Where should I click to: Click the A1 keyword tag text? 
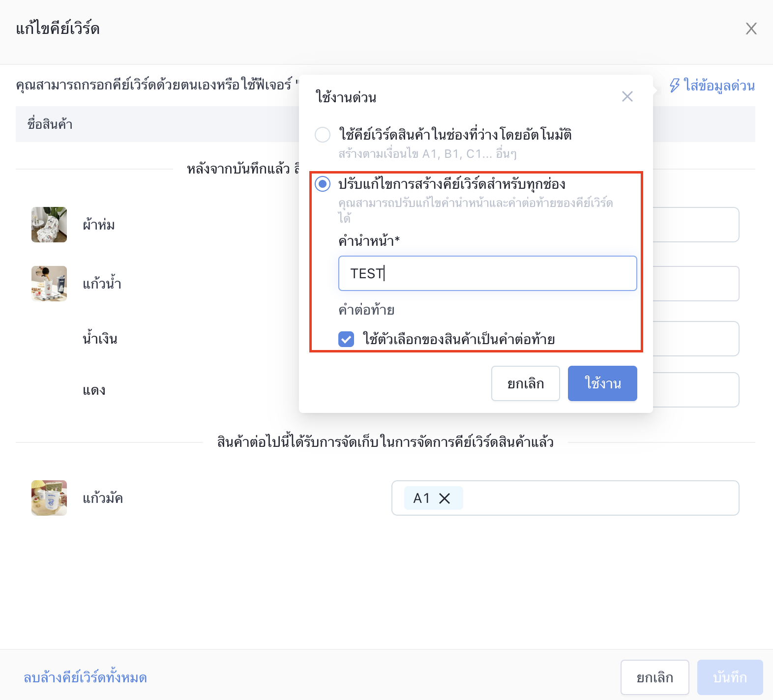421,498
